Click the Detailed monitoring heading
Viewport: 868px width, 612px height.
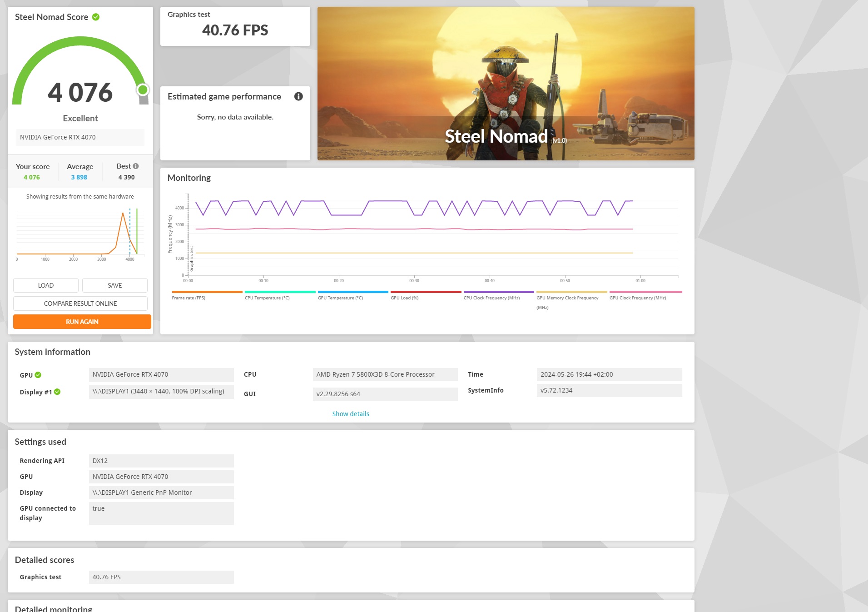[54, 608]
